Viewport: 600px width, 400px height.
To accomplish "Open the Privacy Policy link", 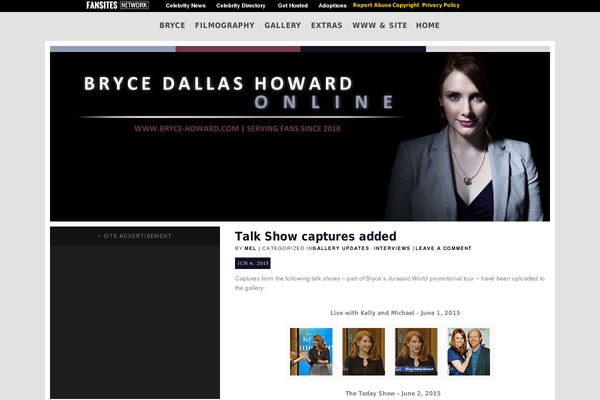I will click(441, 5).
